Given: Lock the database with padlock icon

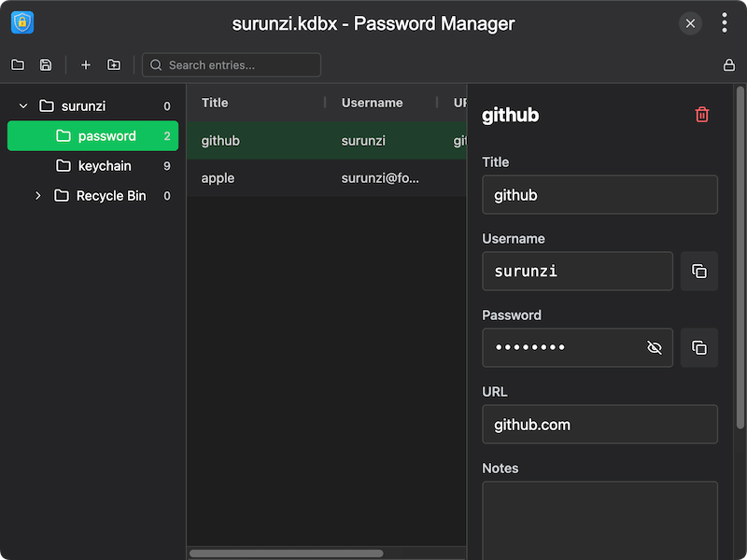Looking at the screenshot, I should point(729,65).
